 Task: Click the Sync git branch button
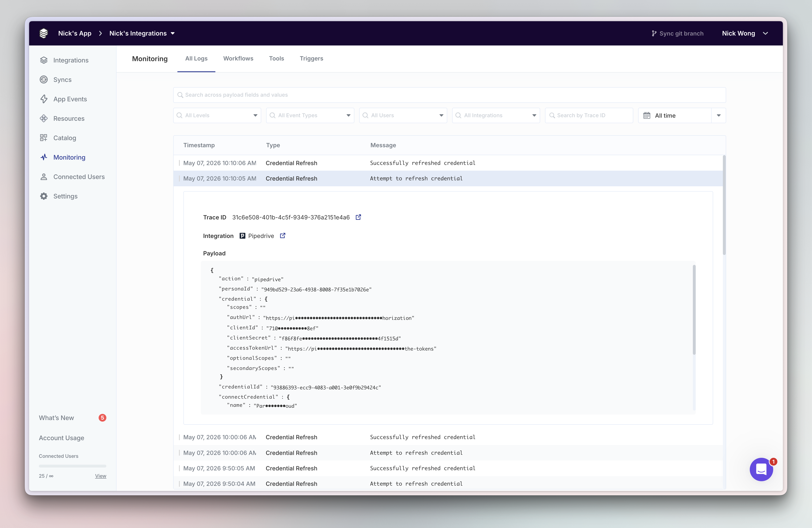click(677, 34)
